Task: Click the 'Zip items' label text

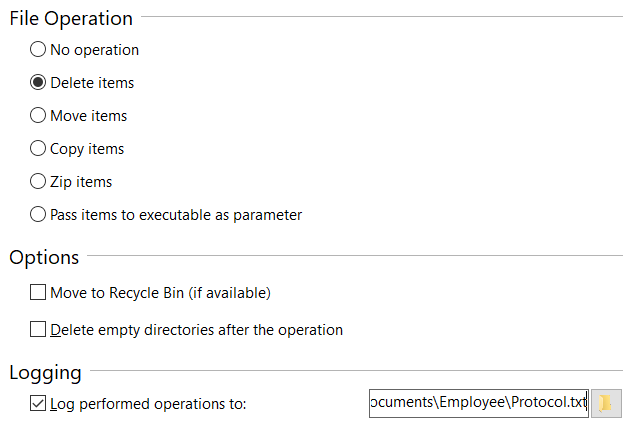Action: 81,181
